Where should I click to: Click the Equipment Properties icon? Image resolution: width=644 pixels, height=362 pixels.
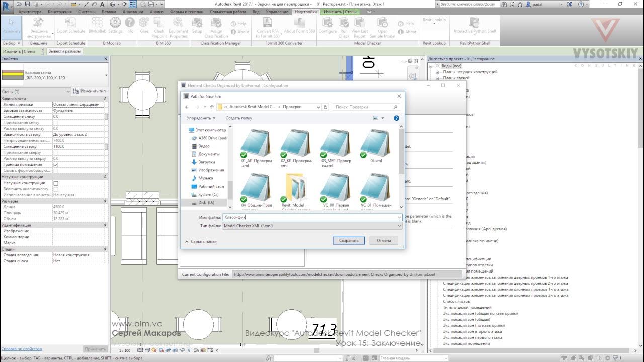click(x=178, y=27)
